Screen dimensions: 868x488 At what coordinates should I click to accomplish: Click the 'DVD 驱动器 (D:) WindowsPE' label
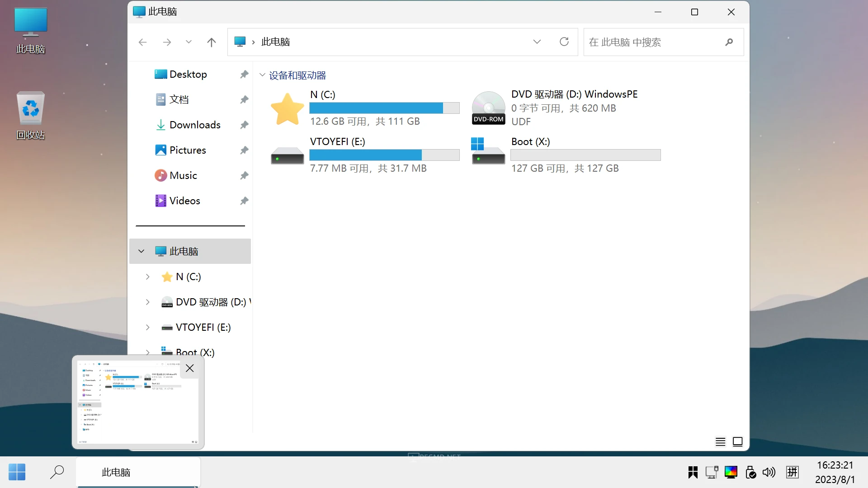[575, 94]
